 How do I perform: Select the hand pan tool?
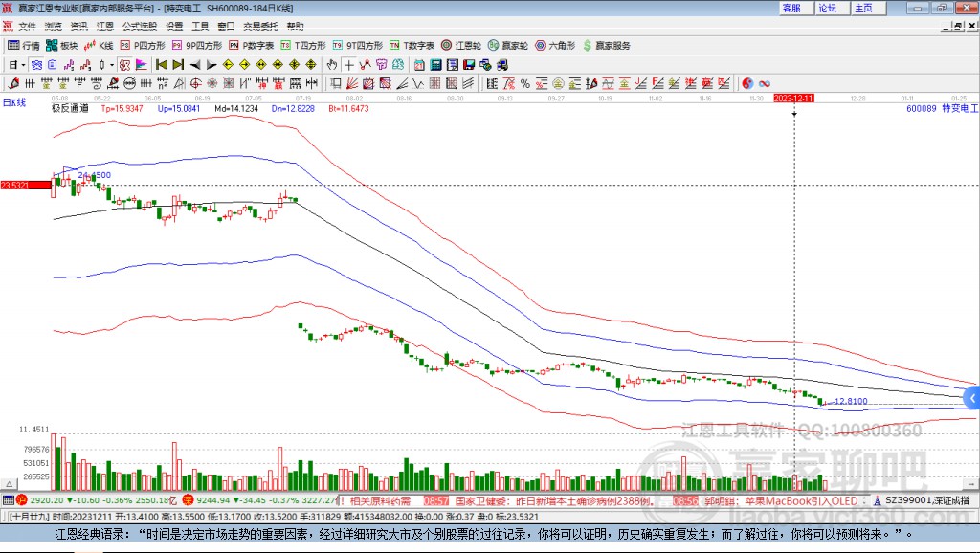tap(332, 65)
